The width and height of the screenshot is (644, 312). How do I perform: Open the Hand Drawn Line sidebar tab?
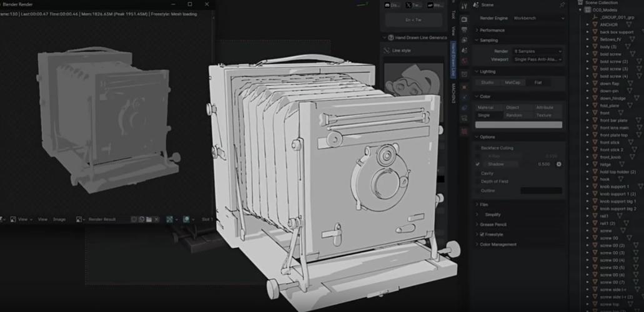(453, 59)
